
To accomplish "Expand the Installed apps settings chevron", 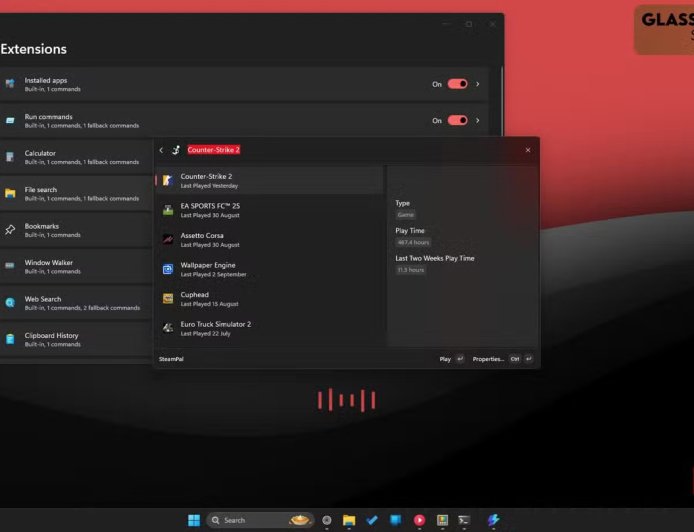I will [x=478, y=84].
